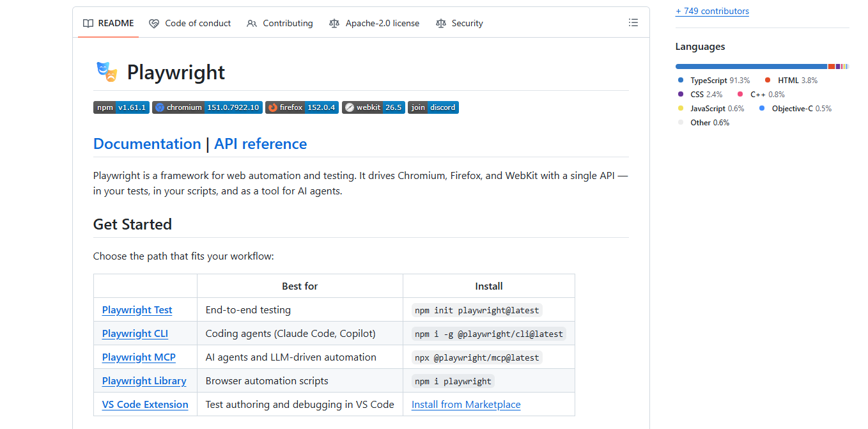
Task: Open the firefox 152.0.4 badge
Action: tap(302, 107)
